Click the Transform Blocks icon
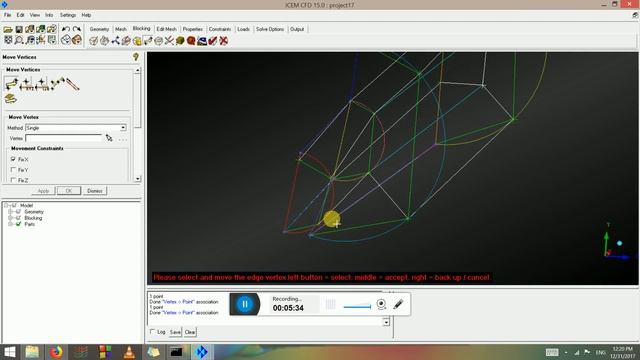The image size is (640, 360). 158,41
